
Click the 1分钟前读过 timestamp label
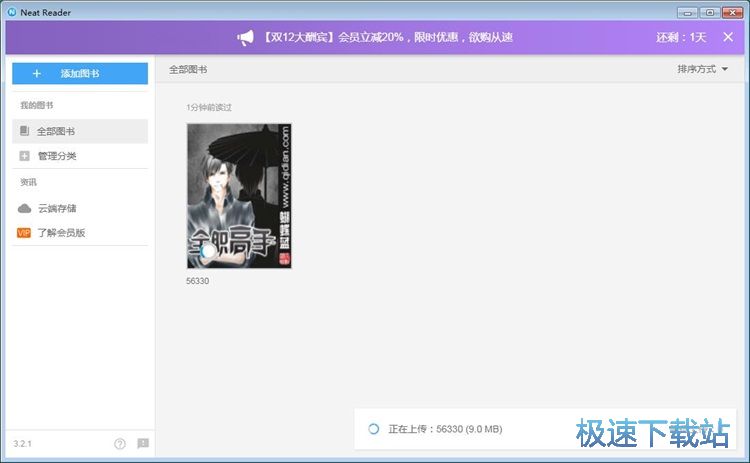[x=209, y=108]
